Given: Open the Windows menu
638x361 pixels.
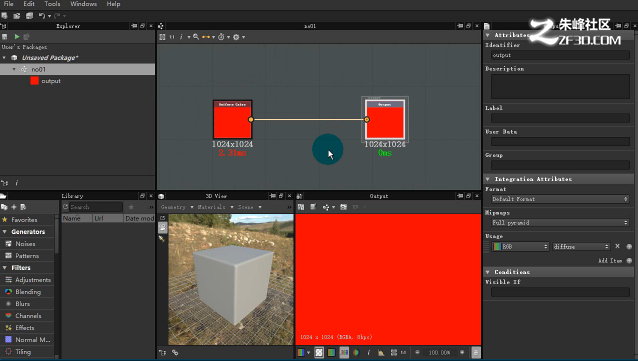Looking at the screenshot, I should pos(83,4).
